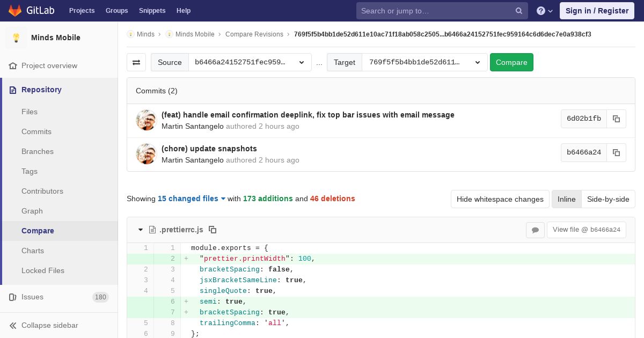Viewport: 644px width, 338px height.
Task: Collapse the sidebar
Action: coord(49,325)
